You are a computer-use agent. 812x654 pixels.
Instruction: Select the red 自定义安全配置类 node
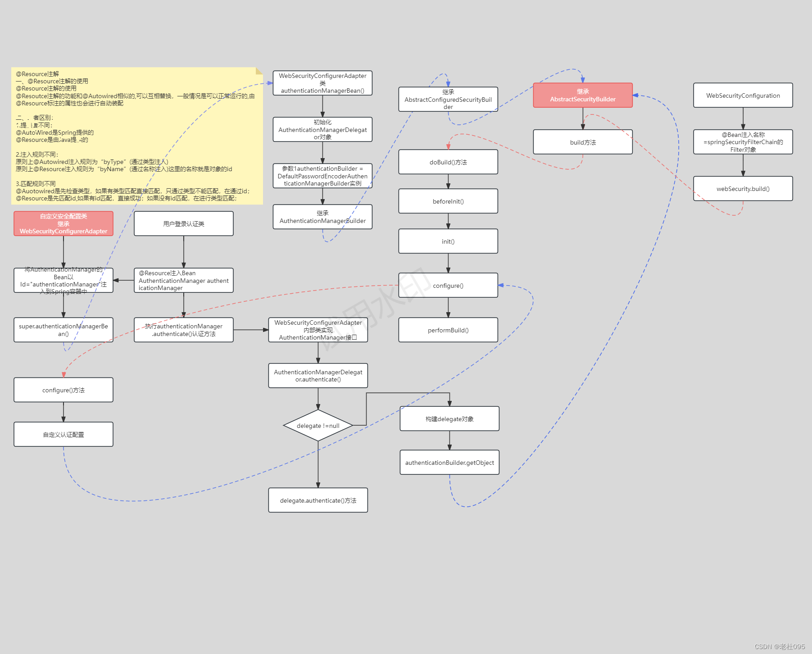coord(64,224)
